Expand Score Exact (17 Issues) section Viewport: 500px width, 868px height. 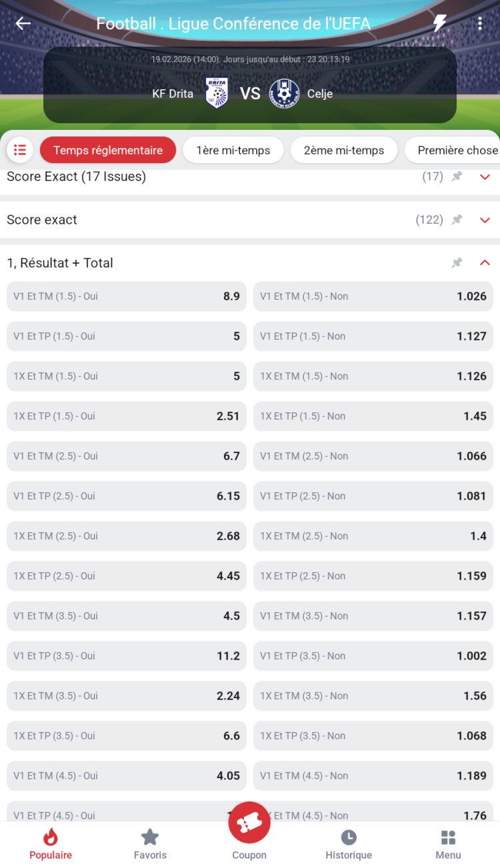485,177
